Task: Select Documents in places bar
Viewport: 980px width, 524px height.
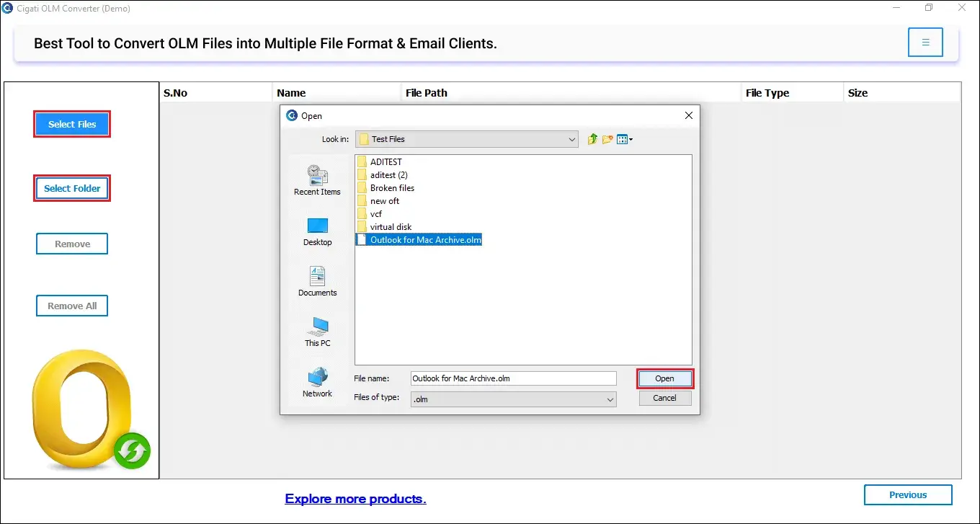Action: (317, 282)
